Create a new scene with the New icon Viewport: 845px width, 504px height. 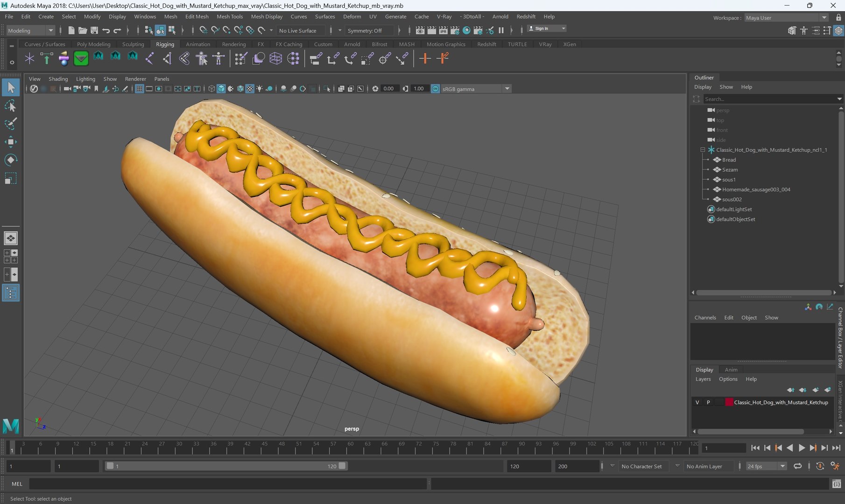click(71, 30)
